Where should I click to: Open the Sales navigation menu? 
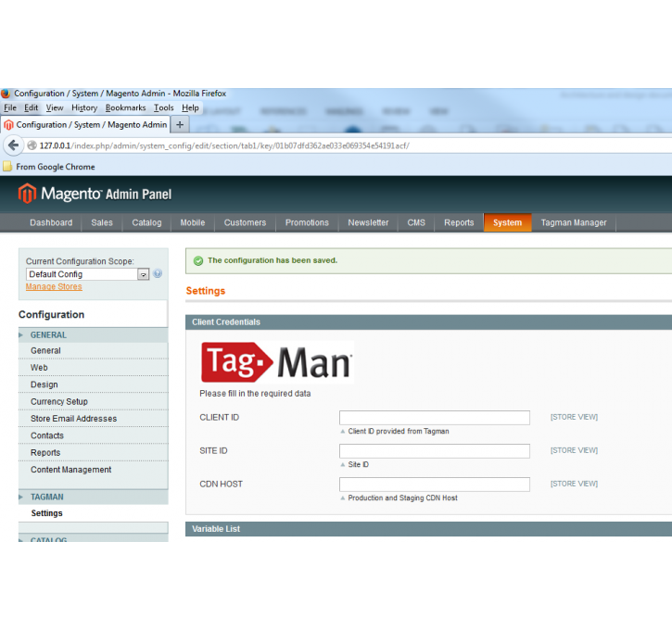click(x=102, y=222)
